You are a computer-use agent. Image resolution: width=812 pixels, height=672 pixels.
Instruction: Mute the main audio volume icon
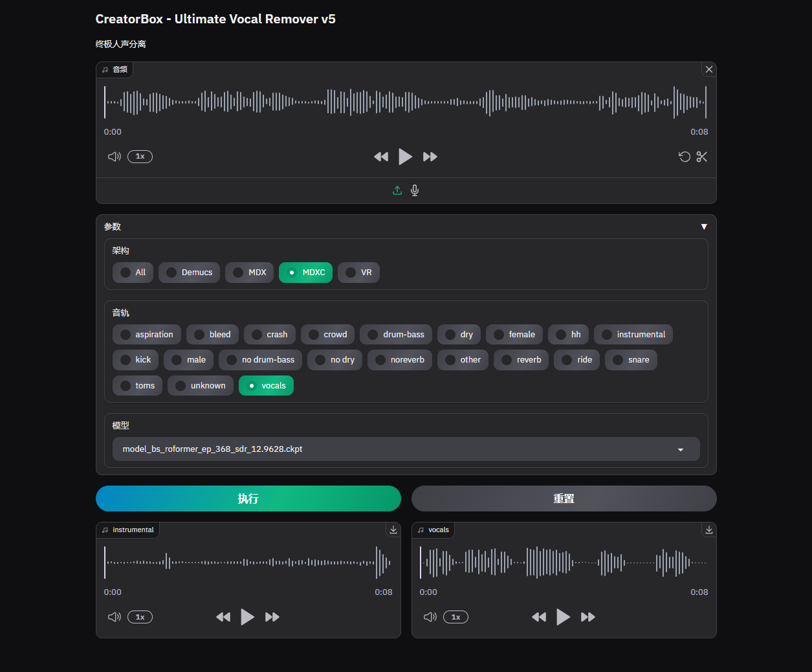click(x=115, y=157)
